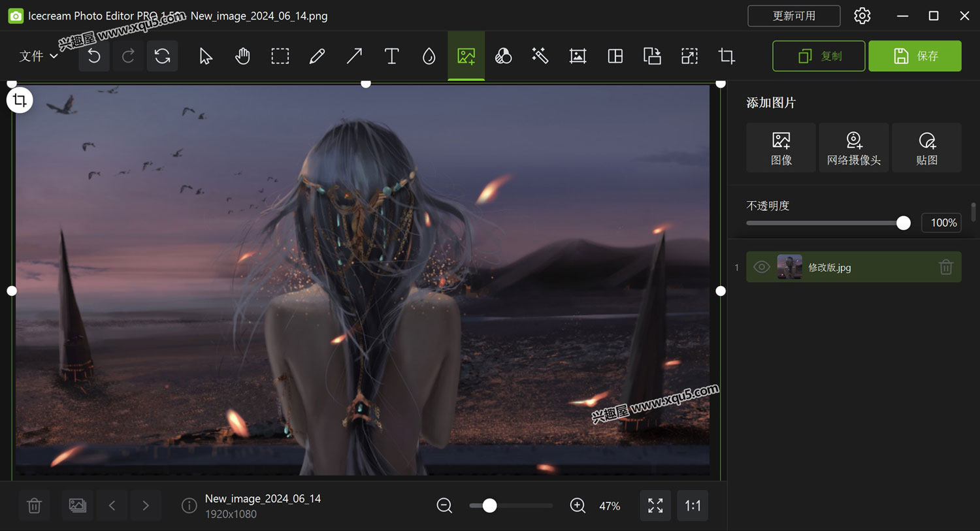Select the dashed rectangle selection tool
Image resolution: width=980 pixels, height=531 pixels.
pos(280,56)
